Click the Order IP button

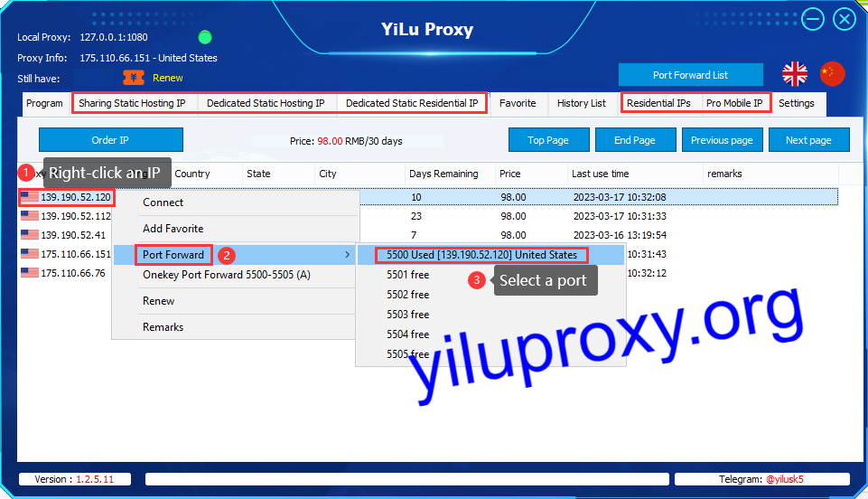(111, 140)
